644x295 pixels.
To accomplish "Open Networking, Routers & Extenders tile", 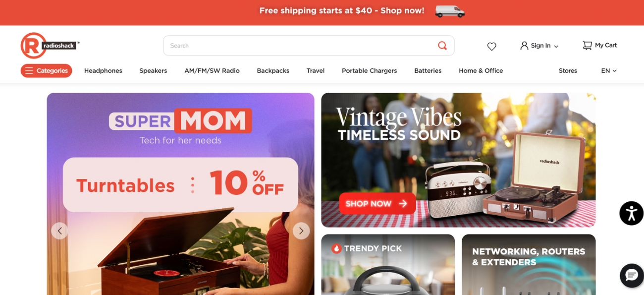I will point(529,265).
